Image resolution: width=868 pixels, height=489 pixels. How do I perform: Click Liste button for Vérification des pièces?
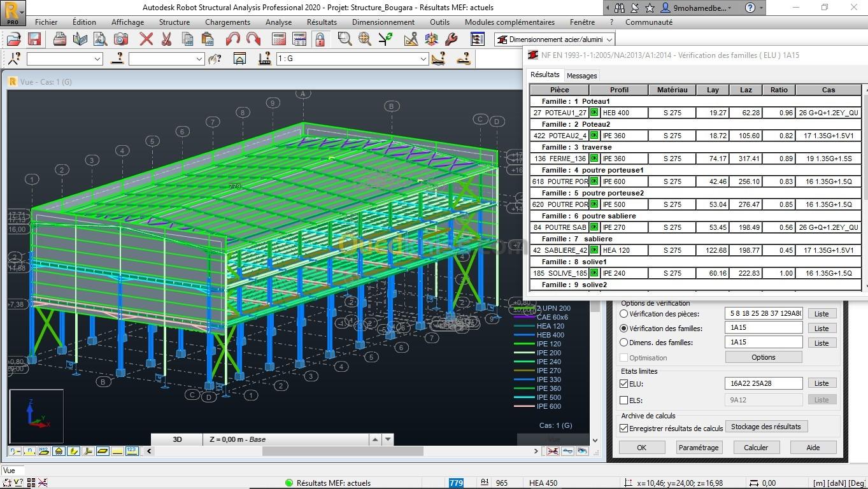point(822,314)
